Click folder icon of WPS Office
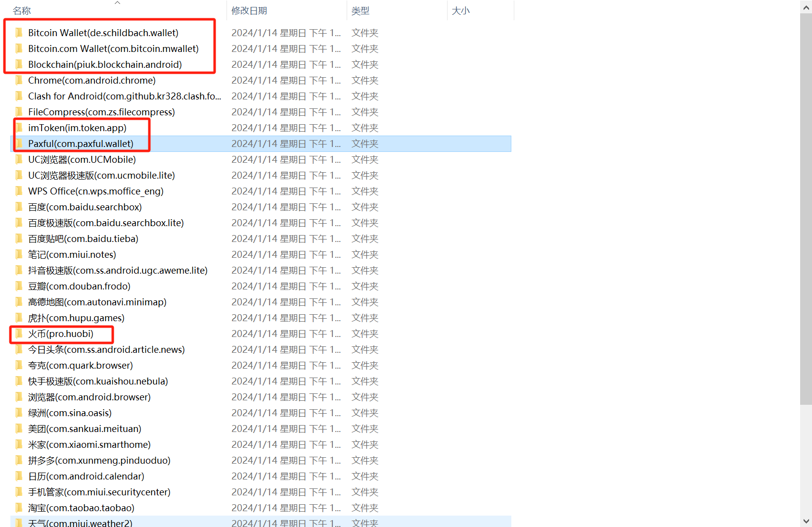Screen dimensions: 812x527 pos(19,191)
